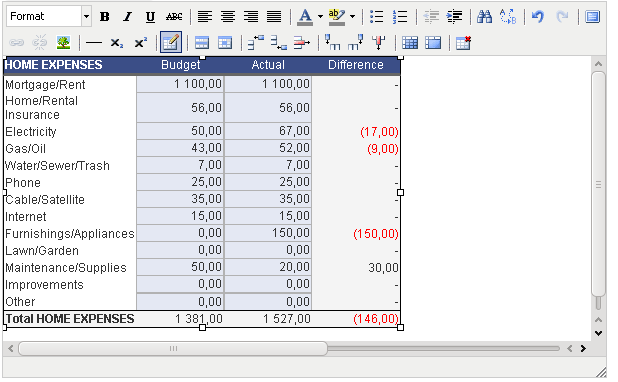Click the full grid cells icon
Image resolution: width=618 pixels, height=382 pixels.
tap(410, 43)
